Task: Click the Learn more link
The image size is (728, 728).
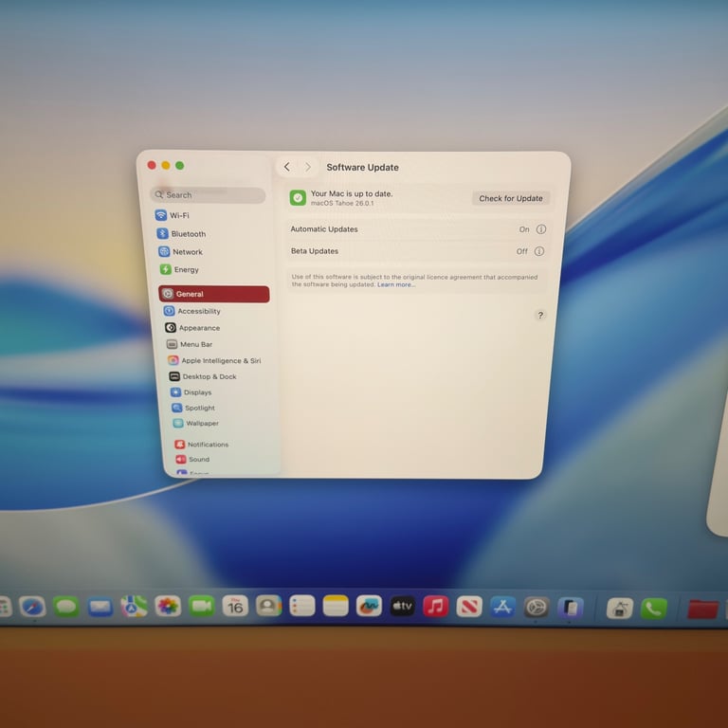Action: (x=396, y=284)
